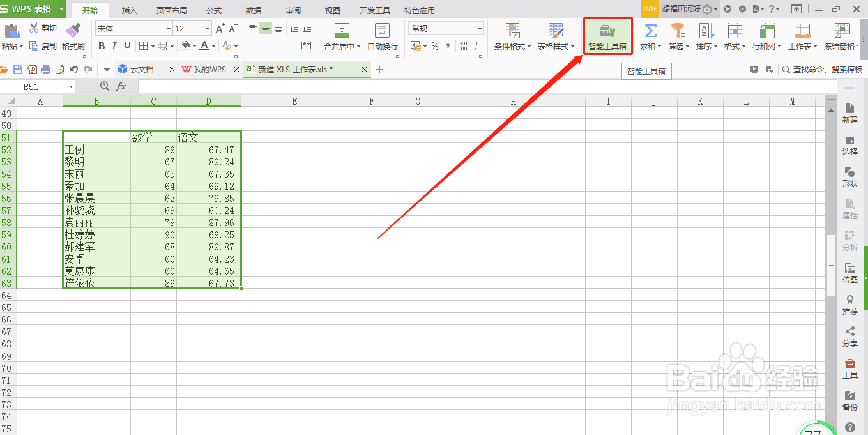The height and width of the screenshot is (435, 868).
Task: Open Shapes (形状) in right sidebar
Action: pos(849,177)
